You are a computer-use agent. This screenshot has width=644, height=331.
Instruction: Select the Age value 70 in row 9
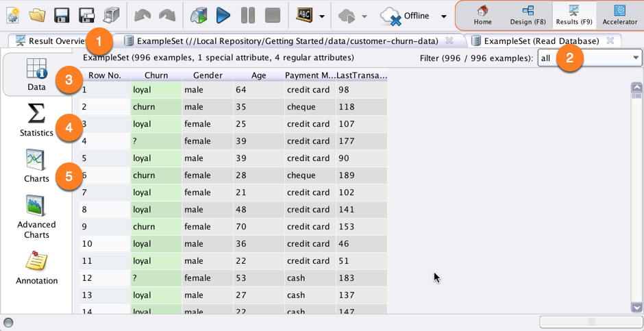point(259,227)
